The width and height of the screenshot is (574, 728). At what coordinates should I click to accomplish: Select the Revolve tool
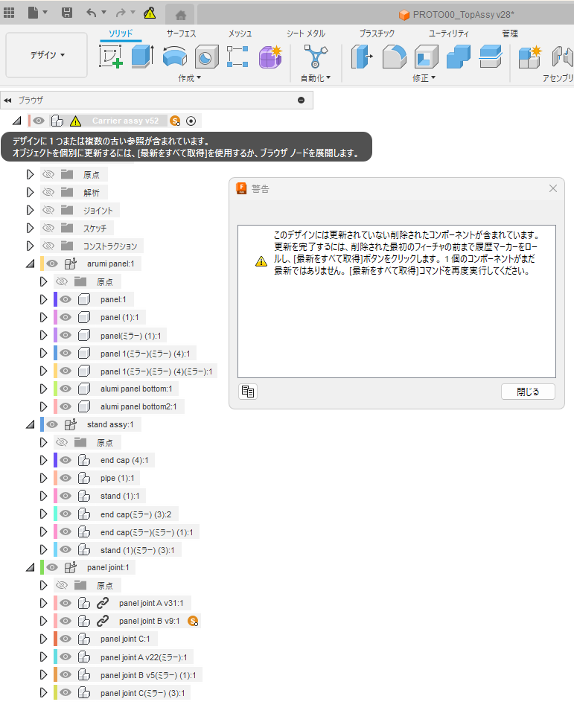pos(175,57)
